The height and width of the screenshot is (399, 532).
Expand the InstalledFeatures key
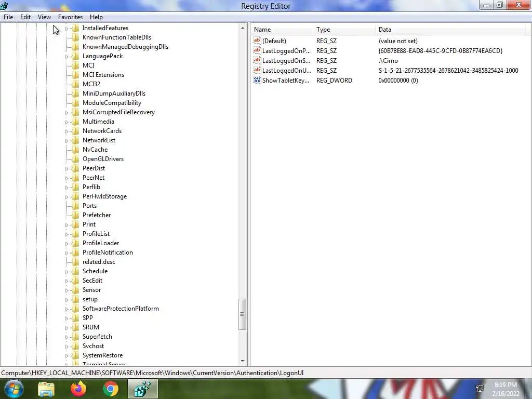(x=67, y=29)
